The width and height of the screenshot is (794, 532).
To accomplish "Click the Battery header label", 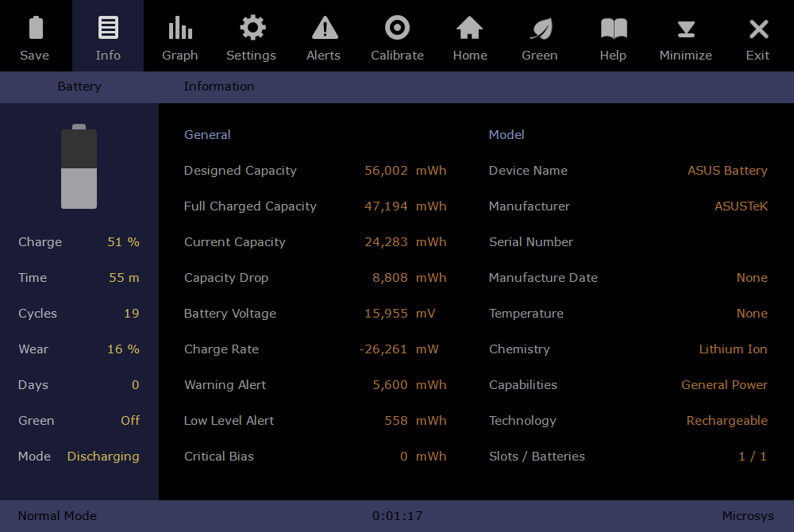I will 79,87.
